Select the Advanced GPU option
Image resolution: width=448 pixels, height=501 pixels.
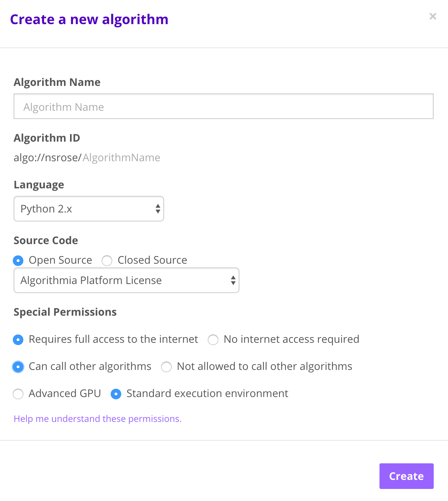pos(18,394)
